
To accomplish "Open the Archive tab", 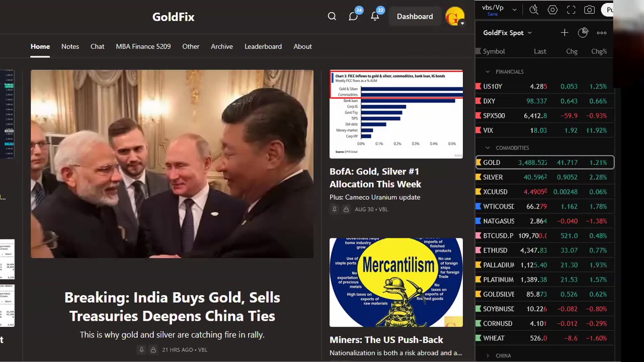I will click(x=222, y=46).
